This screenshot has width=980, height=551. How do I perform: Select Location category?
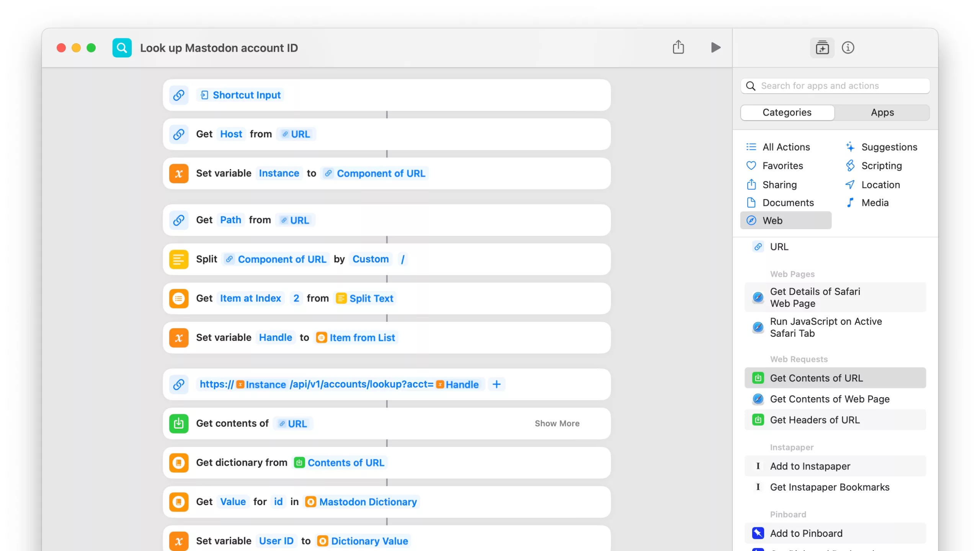tap(873, 185)
